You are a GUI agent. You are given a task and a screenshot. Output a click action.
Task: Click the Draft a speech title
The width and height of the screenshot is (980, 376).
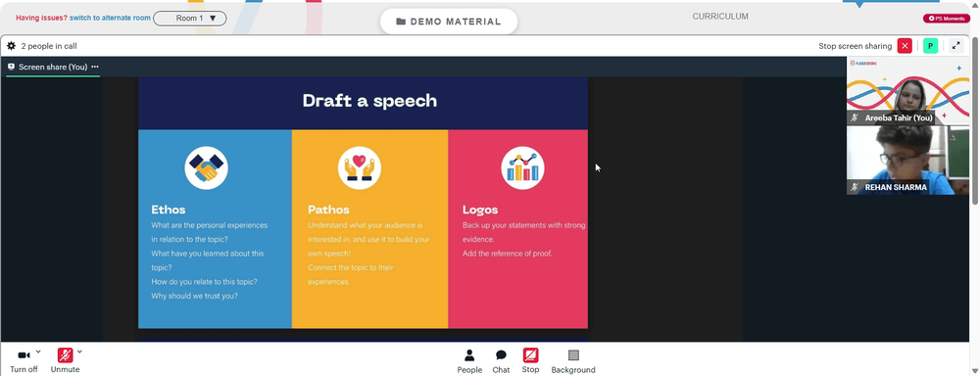(370, 101)
